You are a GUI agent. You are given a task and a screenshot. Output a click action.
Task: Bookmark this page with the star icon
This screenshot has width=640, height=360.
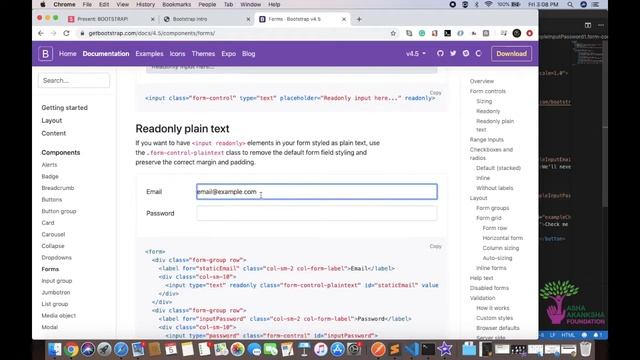tap(393, 33)
